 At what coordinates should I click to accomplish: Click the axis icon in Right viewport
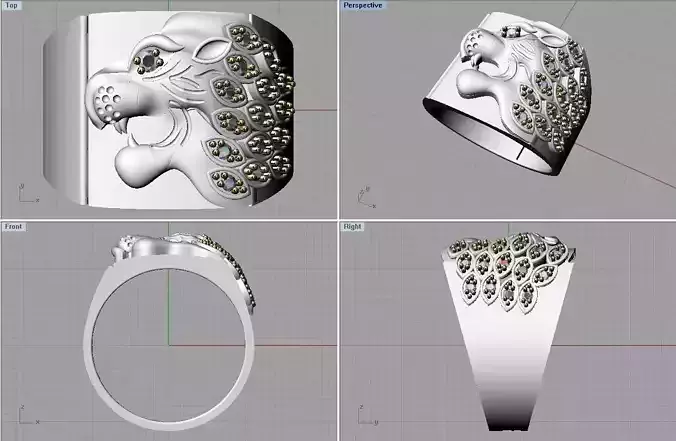368,415
